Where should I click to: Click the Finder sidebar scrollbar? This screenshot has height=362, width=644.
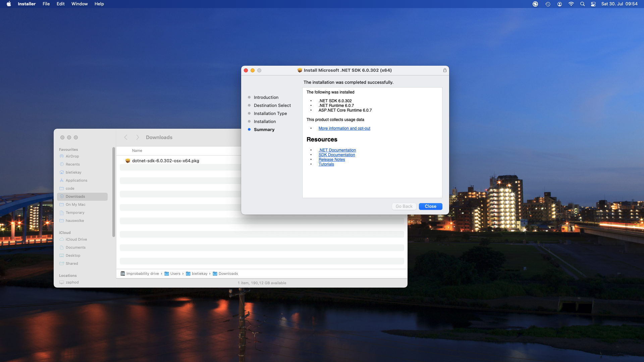point(114,191)
